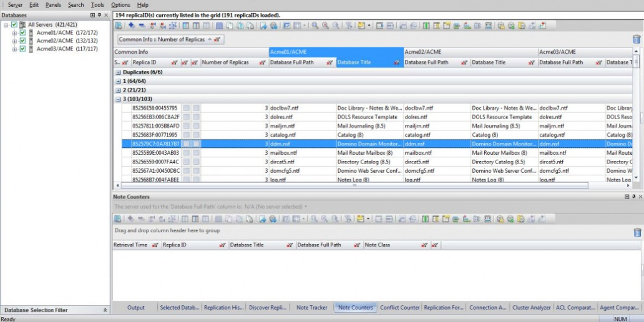This screenshot has height=322, width=644.
Task: Click the yellow note icon in upper grid toolbar
Action: pos(361,26)
